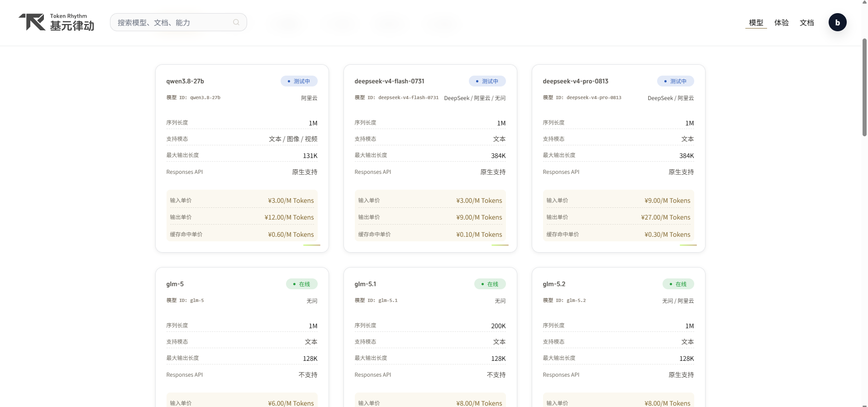868x407 pixels.
Task: Click glm-5 input price ¥6.00/M Tokens
Action: [x=291, y=403]
